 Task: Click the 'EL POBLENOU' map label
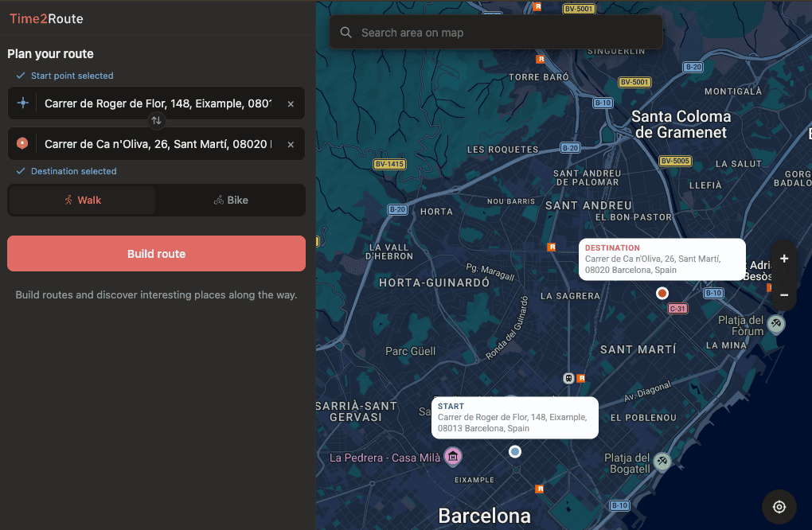[x=643, y=418]
